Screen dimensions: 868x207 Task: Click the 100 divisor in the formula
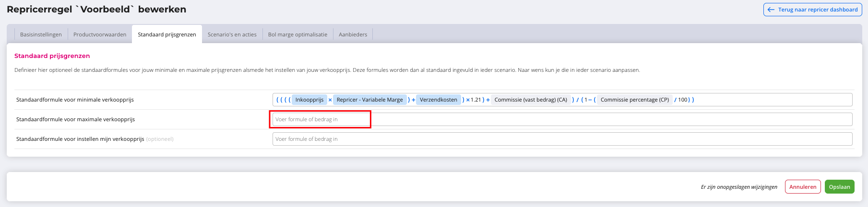682,100
